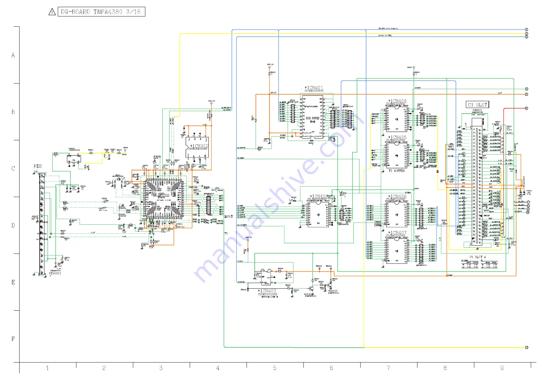This screenshot has height=392, width=555.
Task: Click column marker '5' on the bottom ruler
Action: point(275,368)
